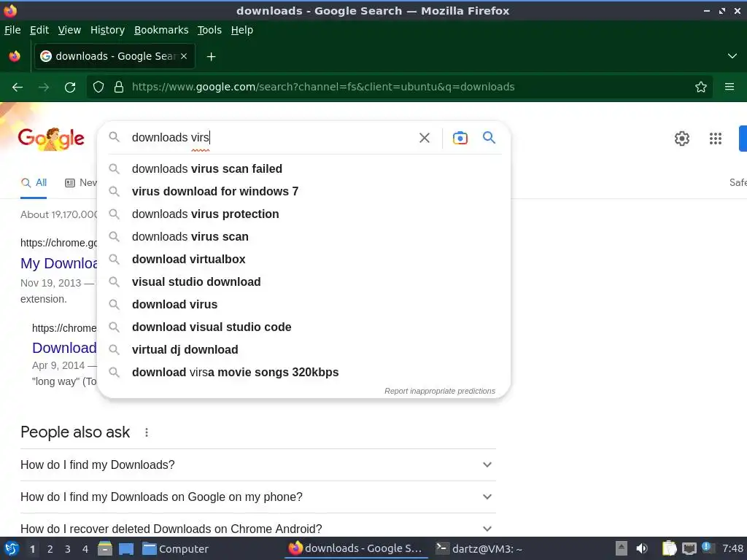Open the 'My Downloads' search result
The width and height of the screenshot is (747, 560).
58,263
